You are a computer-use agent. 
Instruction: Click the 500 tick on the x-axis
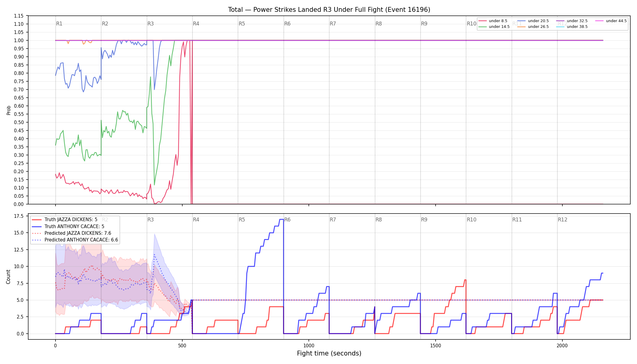pyautogui.click(x=182, y=345)
